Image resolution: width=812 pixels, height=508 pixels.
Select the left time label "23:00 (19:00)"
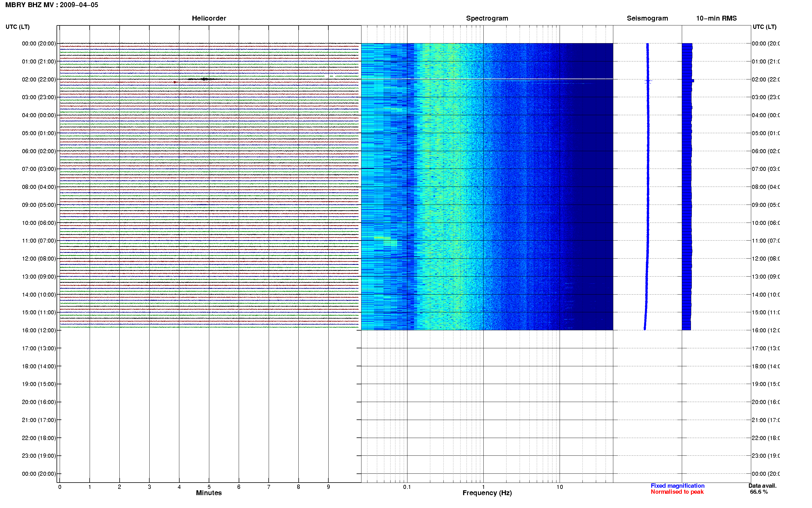pyautogui.click(x=39, y=456)
